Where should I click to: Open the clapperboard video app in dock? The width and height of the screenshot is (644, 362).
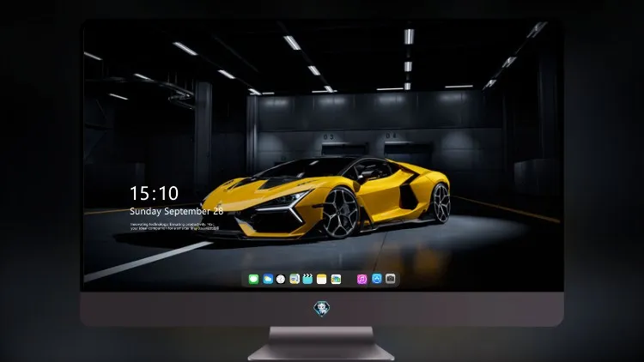[x=307, y=279]
